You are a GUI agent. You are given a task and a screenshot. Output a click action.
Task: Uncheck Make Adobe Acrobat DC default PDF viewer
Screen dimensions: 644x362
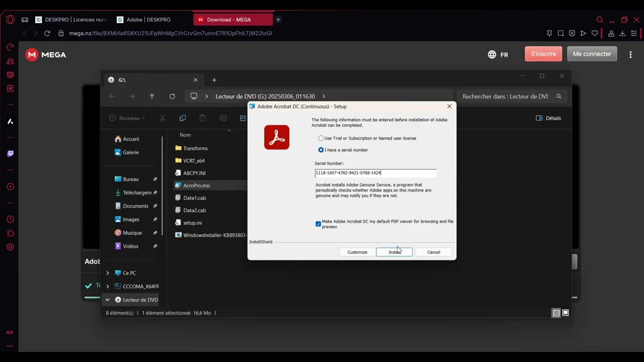318,224
